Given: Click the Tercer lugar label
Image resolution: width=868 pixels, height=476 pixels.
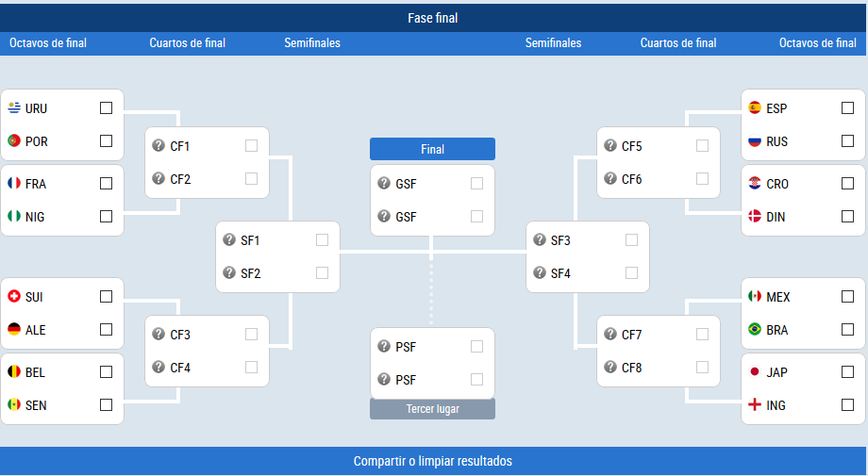Looking at the screenshot, I should point(432,409).
